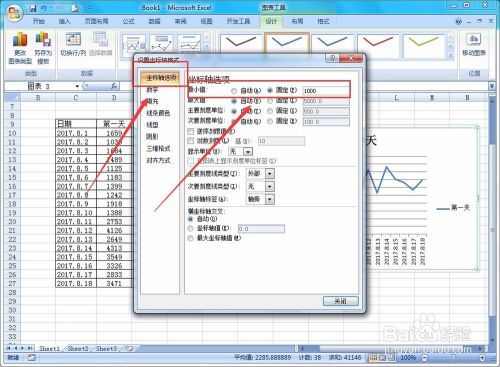Click the Save As Template icon
500x367 pixels.
(x=43, y=39)
